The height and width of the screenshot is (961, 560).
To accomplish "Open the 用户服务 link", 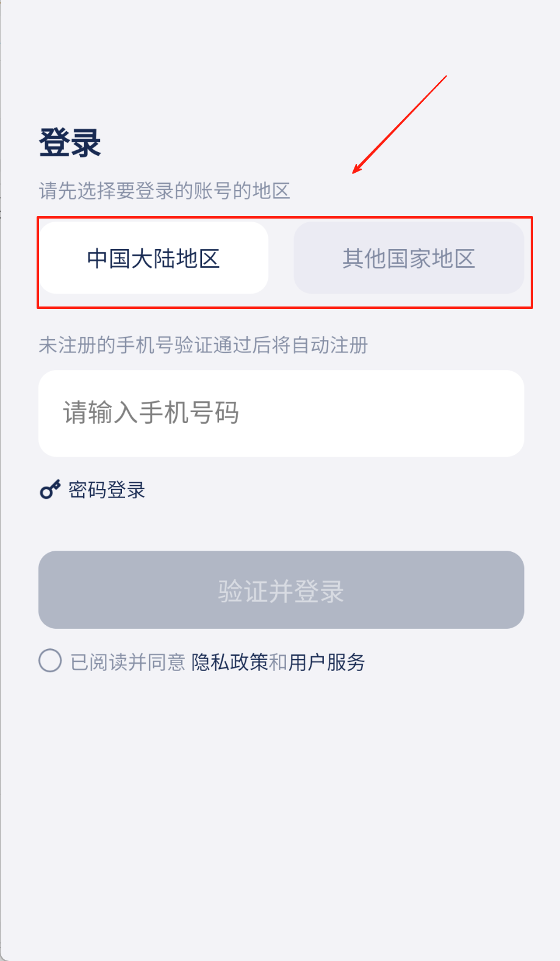I will (x=327, y=662).
